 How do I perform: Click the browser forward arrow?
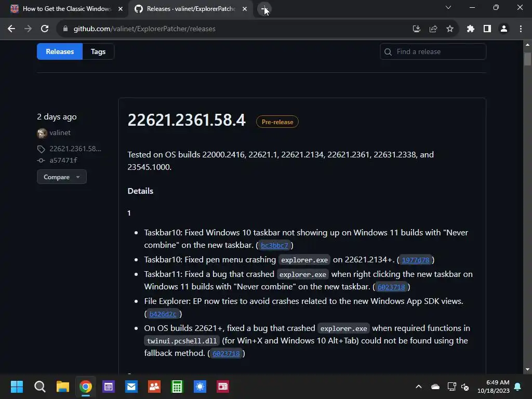28,29
